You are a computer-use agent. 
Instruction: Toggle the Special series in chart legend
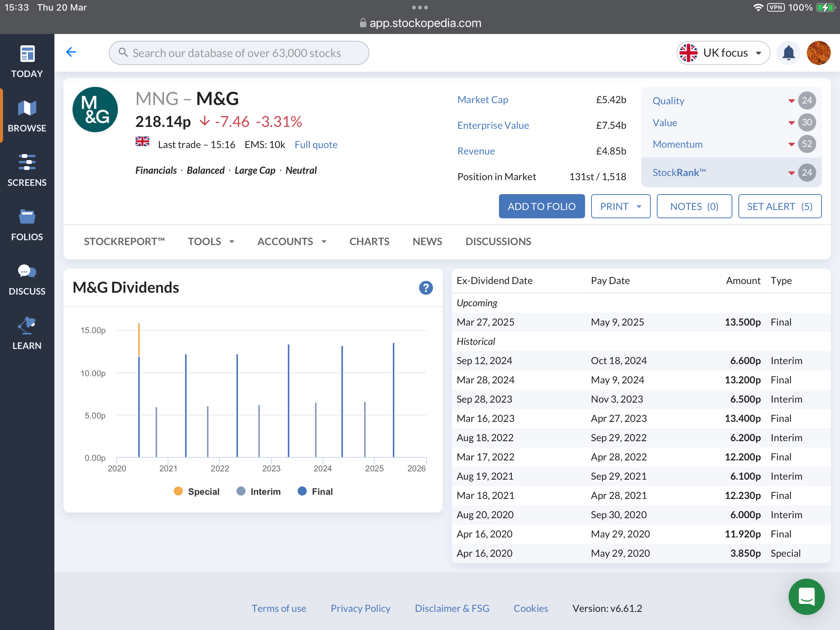(x=196, y=491)
